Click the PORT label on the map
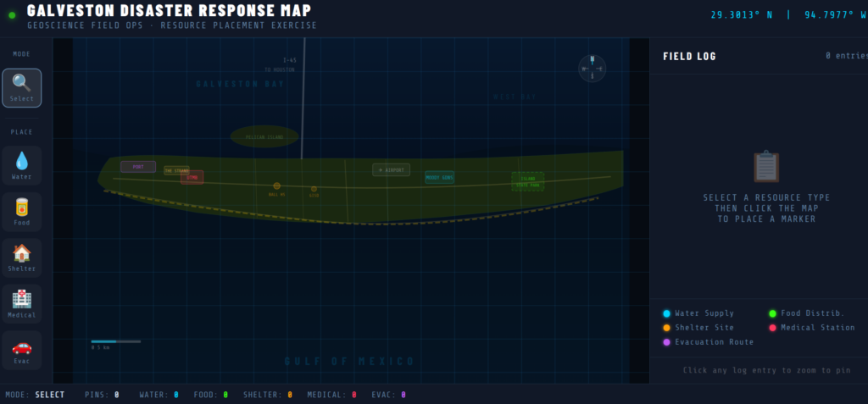The image size is (868, 404). coord(138,167)
